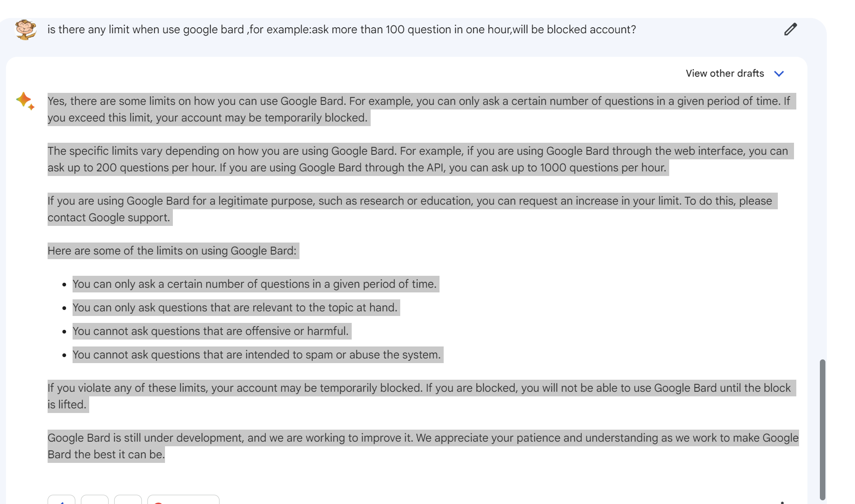Select the share response icon
This screenshot has width=855, height=504.
pos(128,501)
